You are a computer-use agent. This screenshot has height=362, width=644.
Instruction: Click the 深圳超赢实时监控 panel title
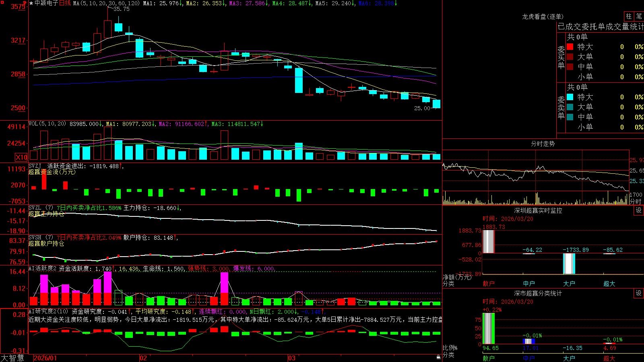point(538,210)
